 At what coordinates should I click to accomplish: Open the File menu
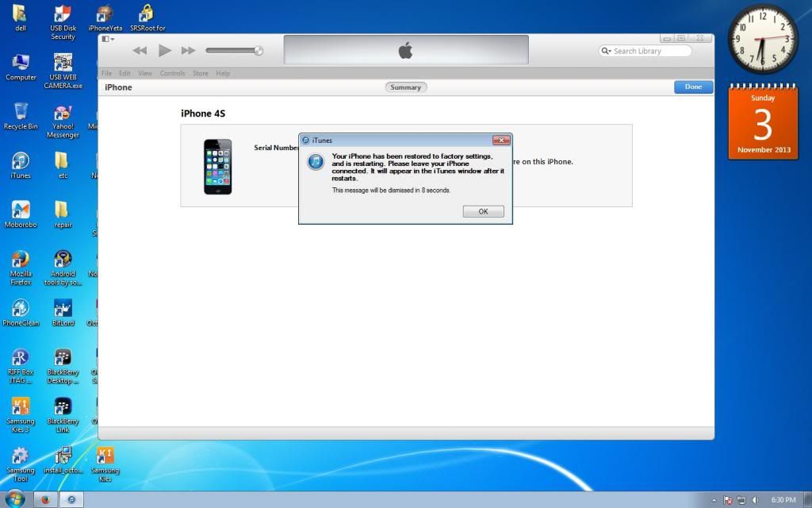coord(106,73)
